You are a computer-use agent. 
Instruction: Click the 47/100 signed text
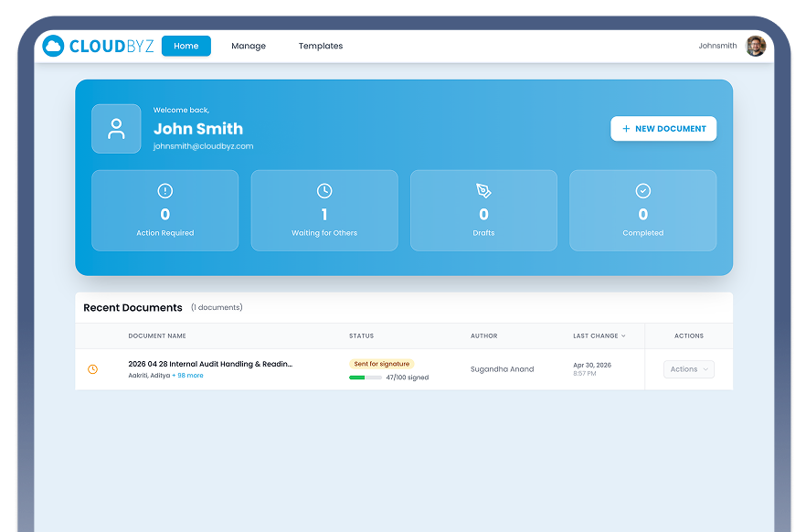point(408,378)
